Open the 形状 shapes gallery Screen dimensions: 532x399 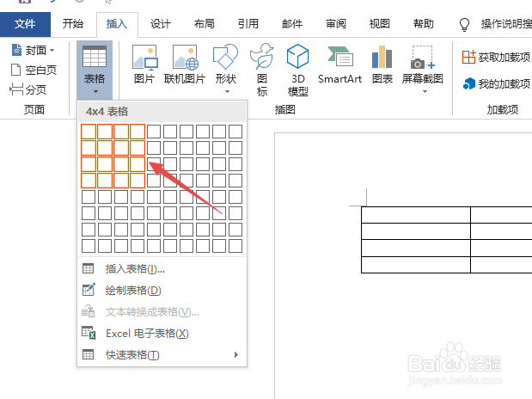click(x=226, y=70)
